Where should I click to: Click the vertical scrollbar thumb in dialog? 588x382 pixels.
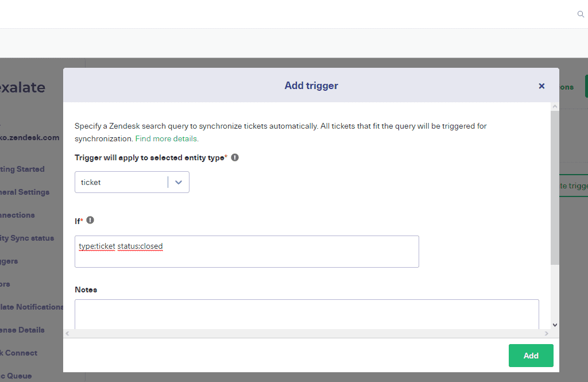click(555, 188)
